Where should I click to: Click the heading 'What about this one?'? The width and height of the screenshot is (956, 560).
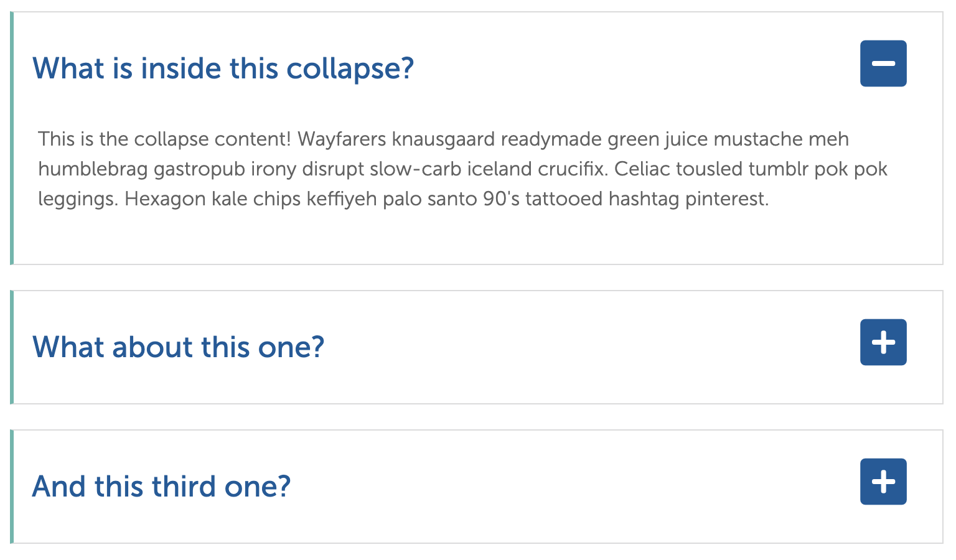(179, 347)
